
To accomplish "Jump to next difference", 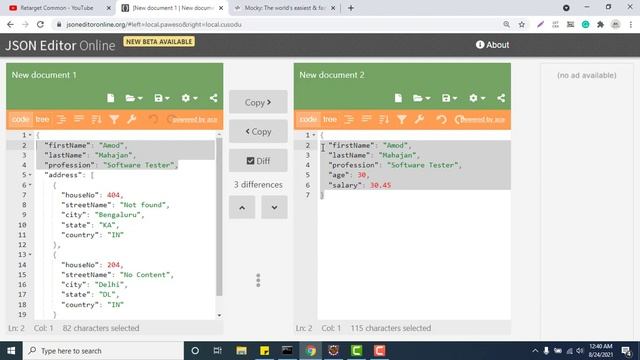I will 274,207.
